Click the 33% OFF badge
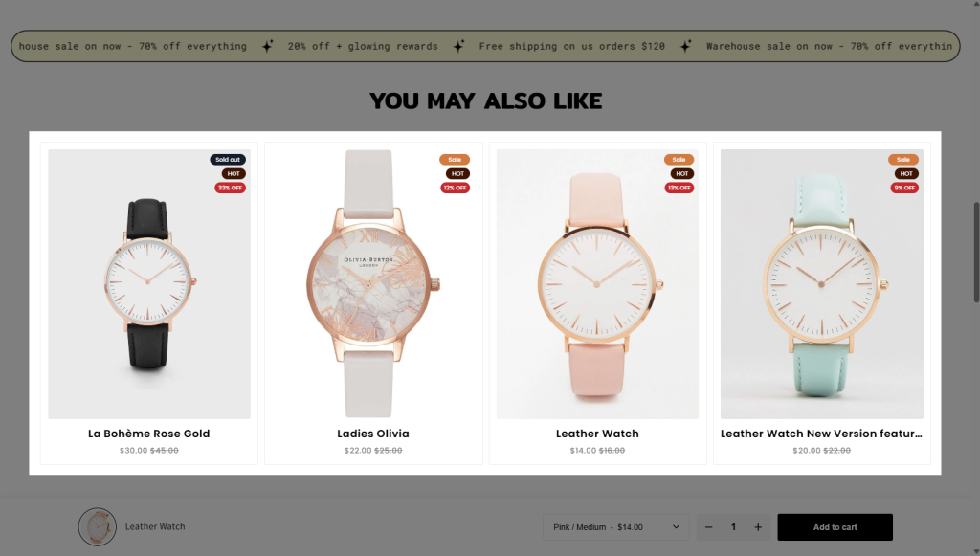This screenshot has width=980, height=556. pos(230,188)
